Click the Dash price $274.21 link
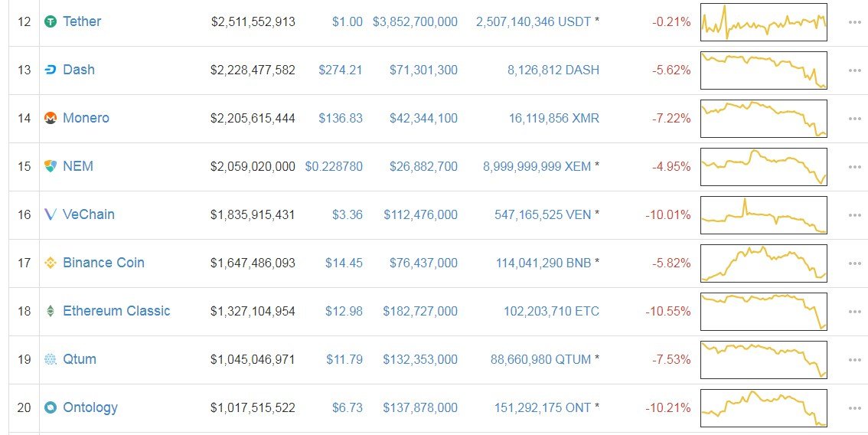Image resolution: width=868 pixels, height=435 pixels. 340,70
